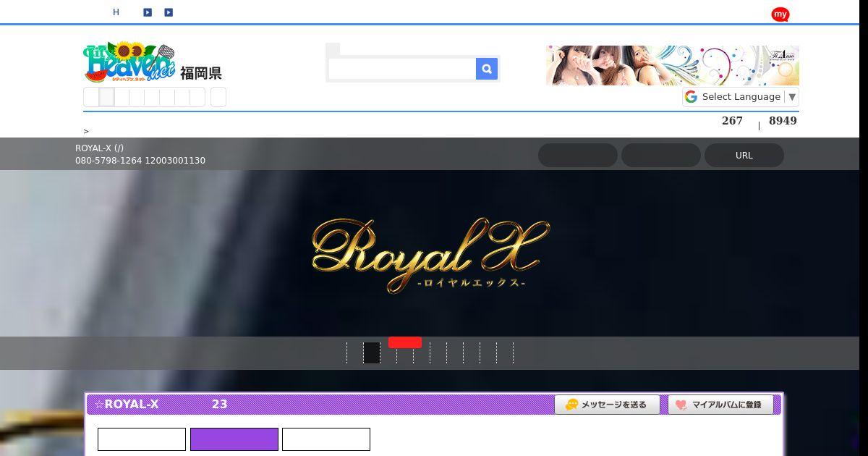The width and height of the screenshot is (868, 456).
Task: Click the first play-arrow icon beside H
Action: pyautogui.click(x=148, y=12)
